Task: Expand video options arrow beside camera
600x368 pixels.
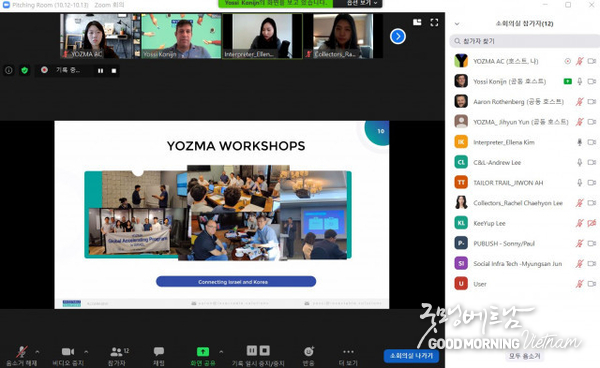Action: [86, 351]
